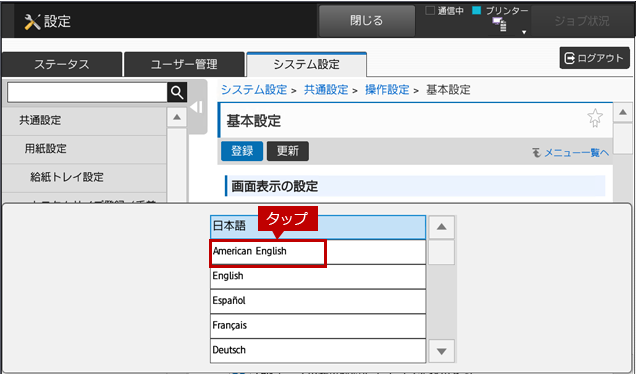Screen dimensions: 636x374
Task: Click the main page scroll up arrow
Action: click(x=623, y=112)
